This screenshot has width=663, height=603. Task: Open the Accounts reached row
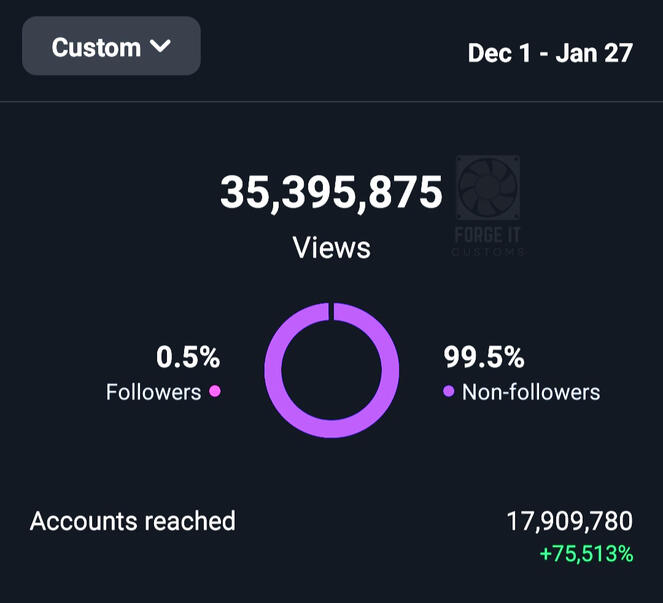(x=133, y=521)
